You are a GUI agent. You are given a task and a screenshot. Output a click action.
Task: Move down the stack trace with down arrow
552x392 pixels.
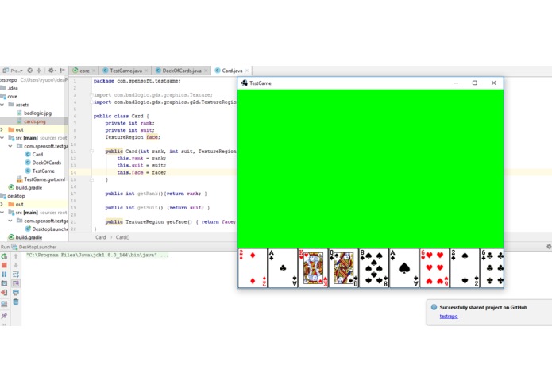(x=16, y=266)
